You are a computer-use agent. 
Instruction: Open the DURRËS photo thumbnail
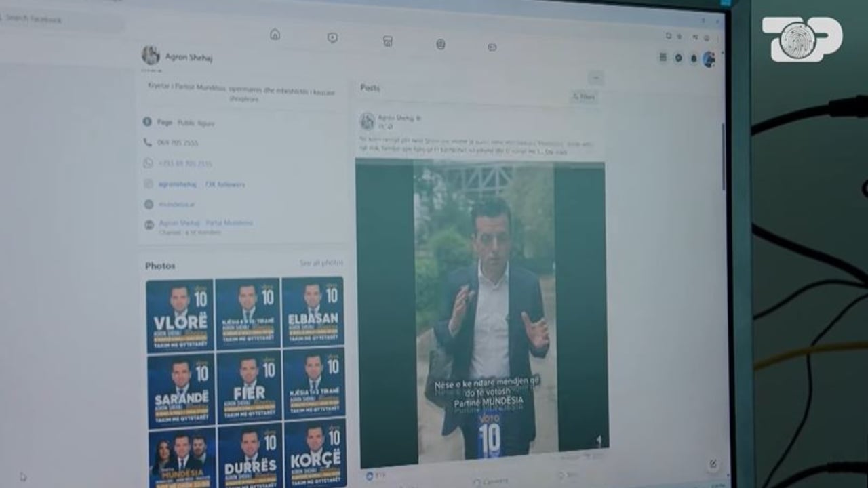coord(250,456)
